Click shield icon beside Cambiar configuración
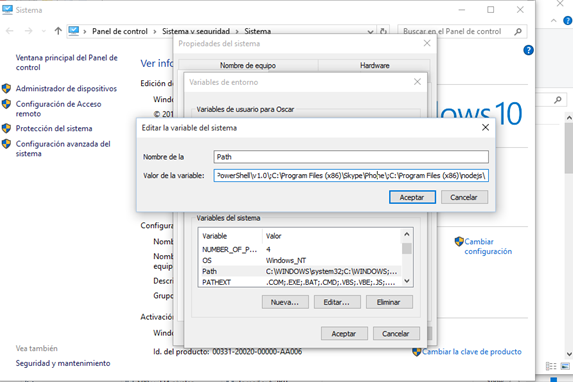 click(x=459, y=241)
